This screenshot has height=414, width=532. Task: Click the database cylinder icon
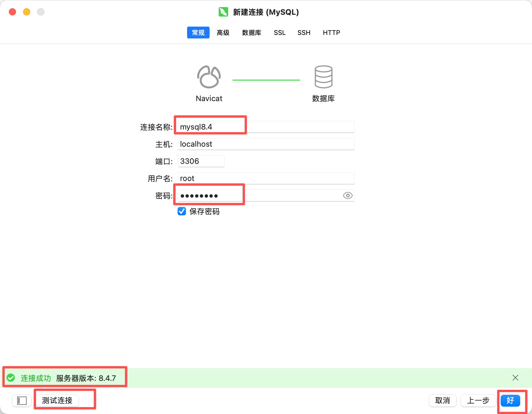[x=323, y=77]
